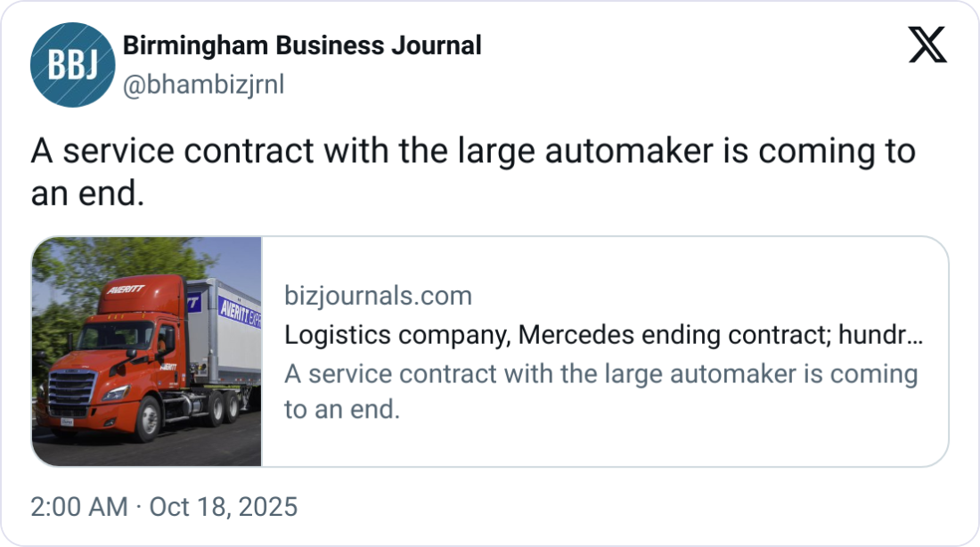Click the BBJ profile avatar
Image resolution: width=980 pixels, height=547 pixels.
tap(72, 65)
